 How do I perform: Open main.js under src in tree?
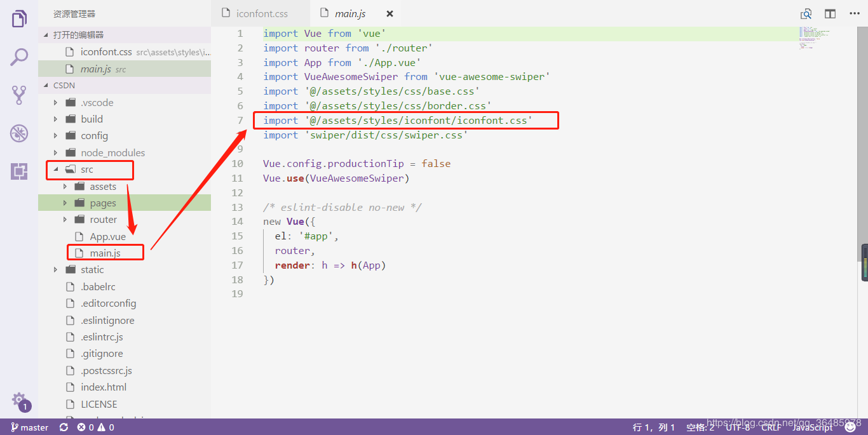(x=125, y=253)
